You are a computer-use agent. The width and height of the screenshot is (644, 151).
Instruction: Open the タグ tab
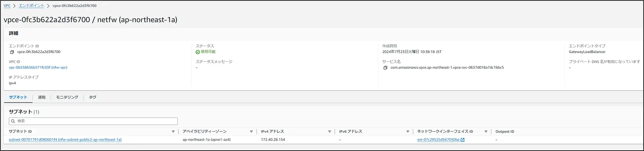[93, 97]
